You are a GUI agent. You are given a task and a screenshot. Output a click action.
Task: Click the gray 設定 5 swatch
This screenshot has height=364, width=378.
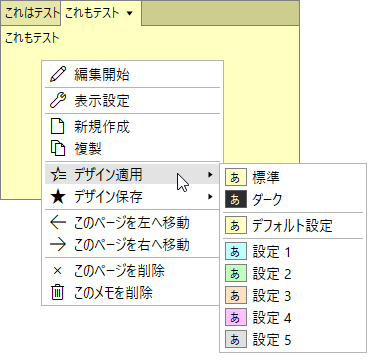pyautogui.click(x=236, y=339)
